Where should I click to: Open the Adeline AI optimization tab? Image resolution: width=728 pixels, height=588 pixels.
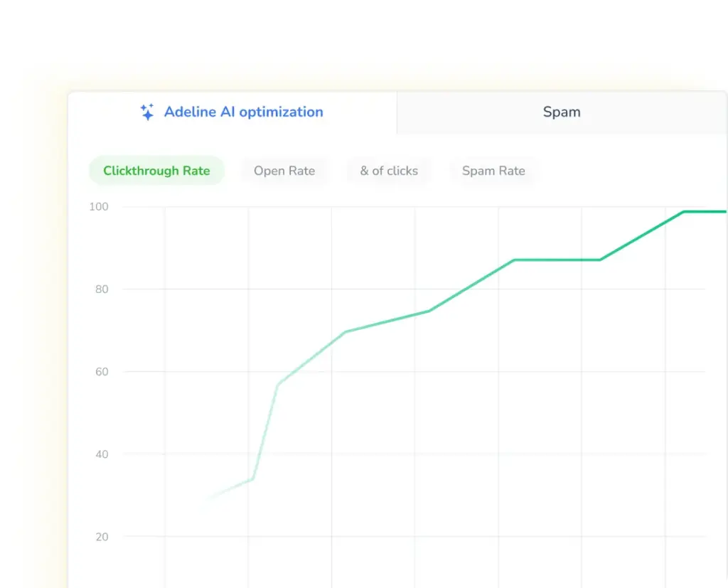(x=232, y=112)
